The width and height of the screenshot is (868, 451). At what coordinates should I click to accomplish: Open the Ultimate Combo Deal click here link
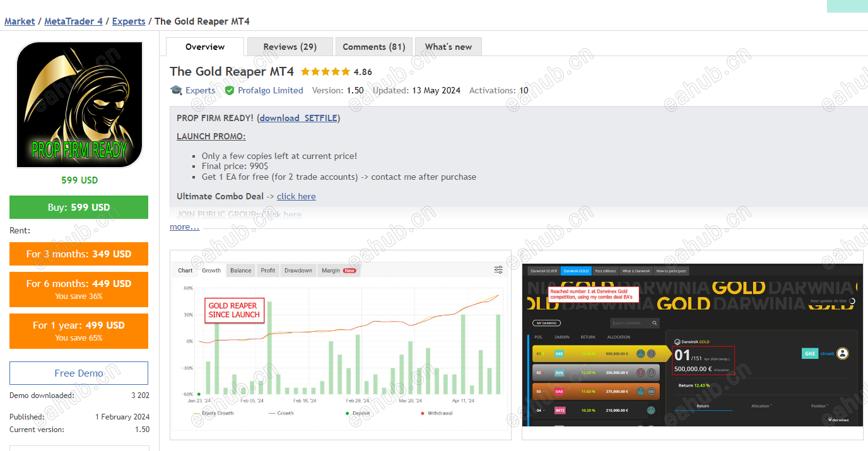point(296,196)
